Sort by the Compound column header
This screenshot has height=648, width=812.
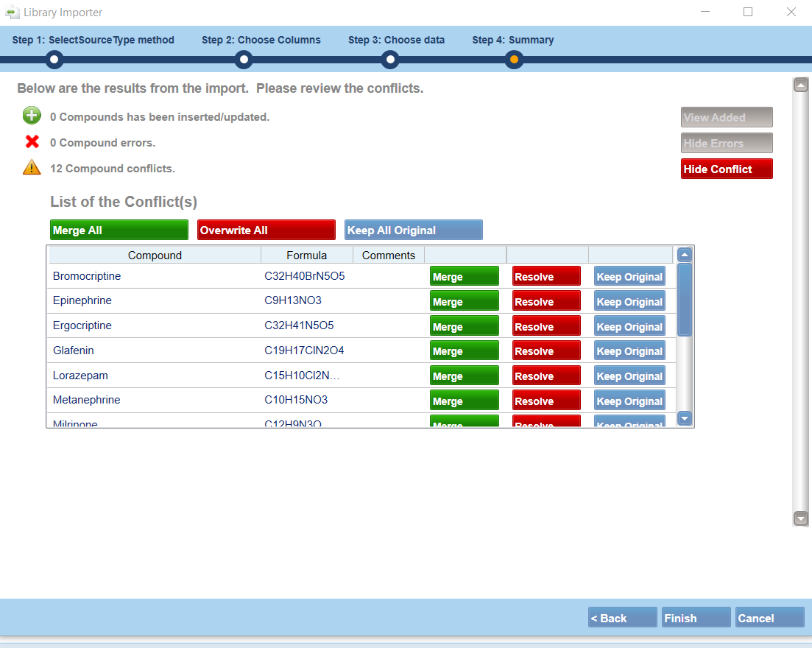click(x=155, y=256)
